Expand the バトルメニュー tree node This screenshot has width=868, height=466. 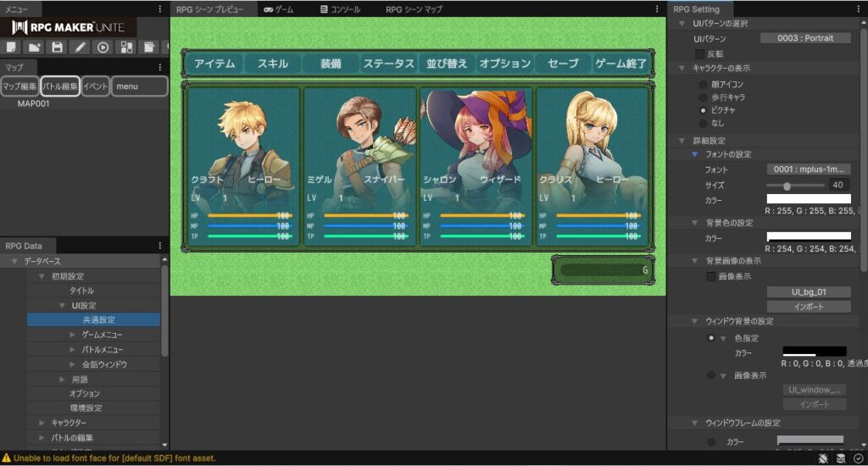[73, 350]
